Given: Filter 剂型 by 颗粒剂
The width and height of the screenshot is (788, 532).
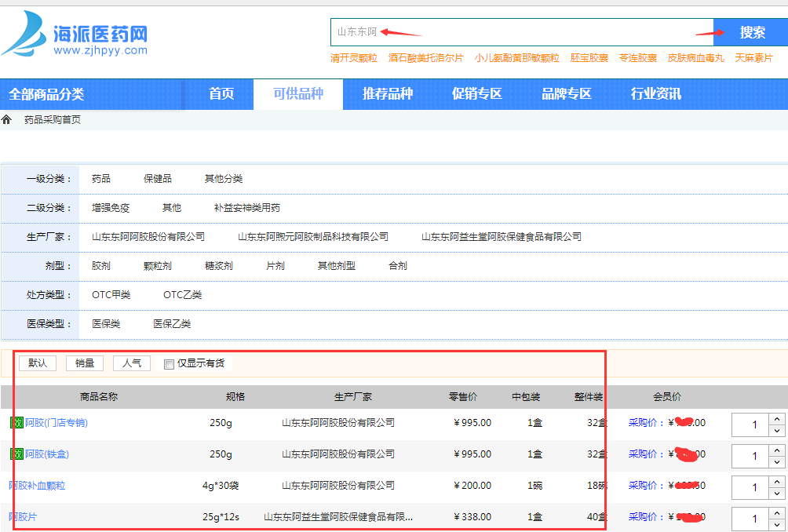Looking at the screenshot, I should point(157,266).
